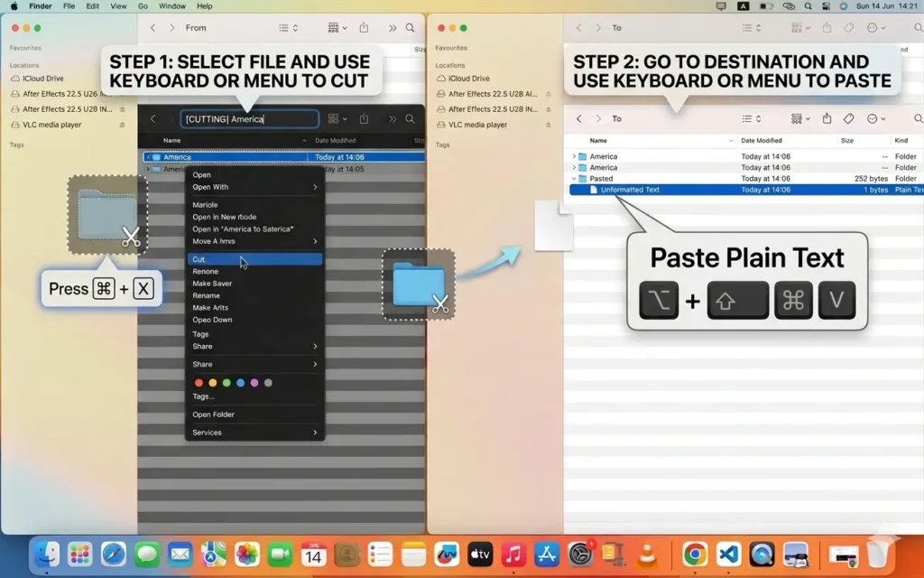Choose Cut in the context menu
The width and height of the screenshot is (924, 578).
pyautogui.click(x=254, y=259)
